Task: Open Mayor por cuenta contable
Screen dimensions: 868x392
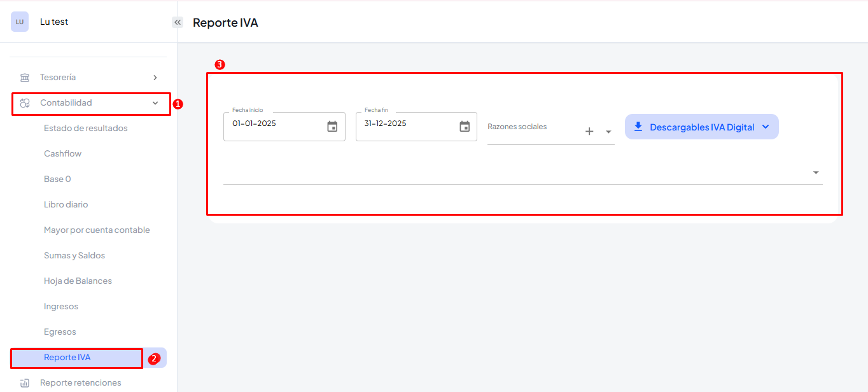Action: pos(97,230)
